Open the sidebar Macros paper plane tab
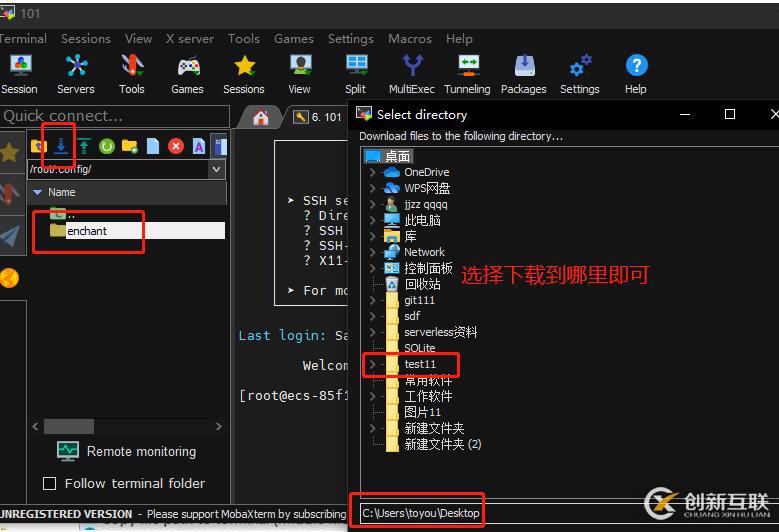Viewport: 779px width, 532px height. pyautogui.click(x=10, y=235)
